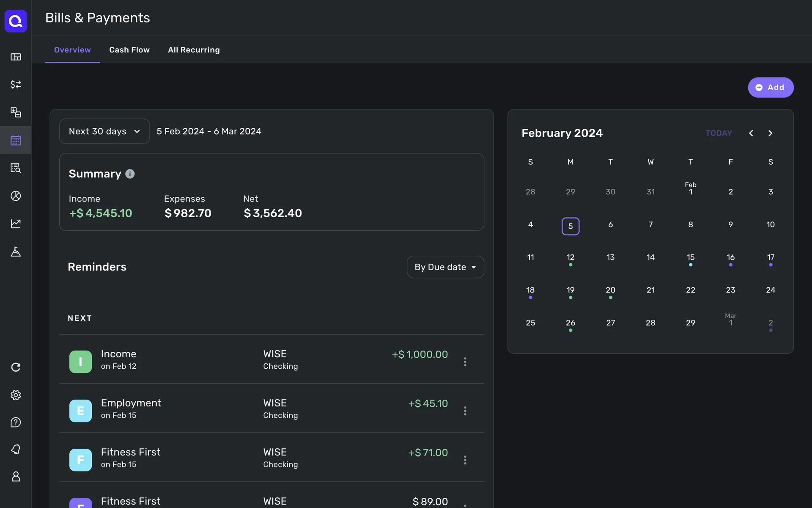The width and height of the screenshot is (812, 508).
Task: Click the dashboard table icon in sidebar
Action: click(x=16, y=57)
